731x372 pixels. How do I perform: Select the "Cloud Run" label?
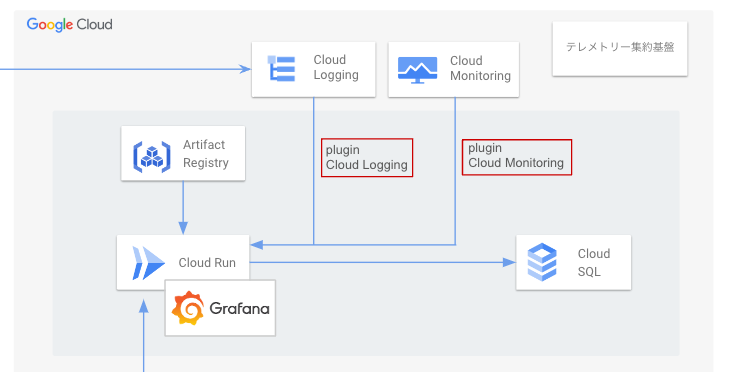tap(207, 263)
